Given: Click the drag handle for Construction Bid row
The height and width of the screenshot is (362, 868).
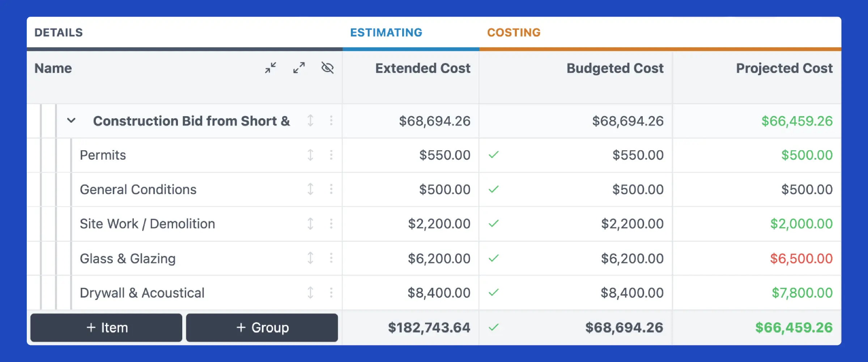Looking at the screenshot, I should pyautogui.click(x=310, y=121).
